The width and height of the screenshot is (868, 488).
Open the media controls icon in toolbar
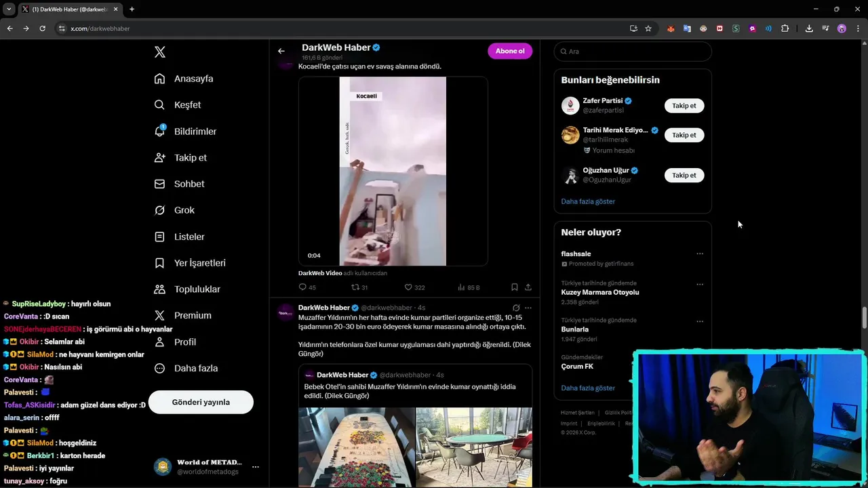point(825,28)
